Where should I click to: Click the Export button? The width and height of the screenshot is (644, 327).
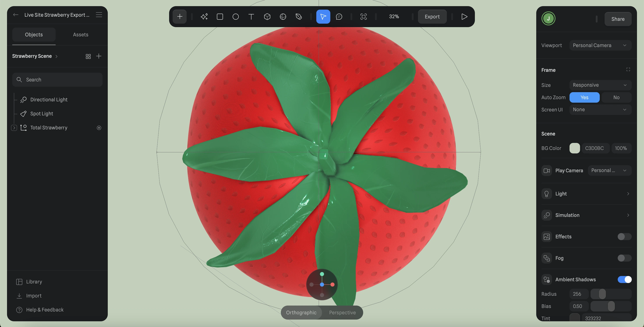point(432,16)
